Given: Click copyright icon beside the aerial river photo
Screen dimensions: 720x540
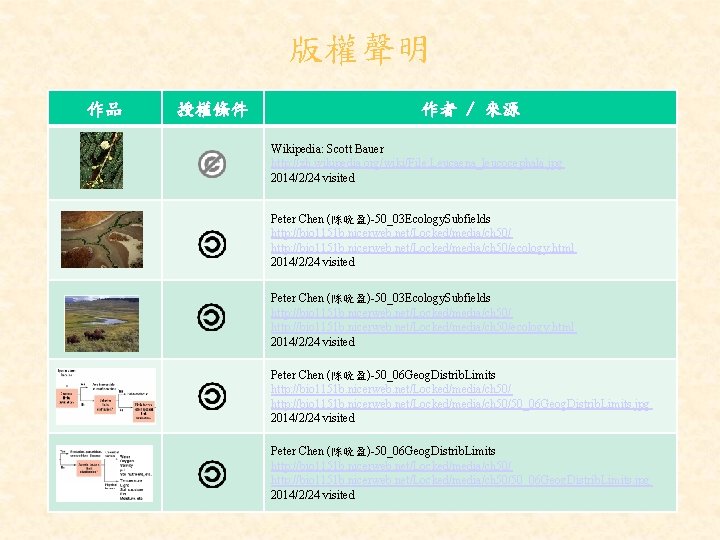Looking at the screenshot, I should coord(212,244).
